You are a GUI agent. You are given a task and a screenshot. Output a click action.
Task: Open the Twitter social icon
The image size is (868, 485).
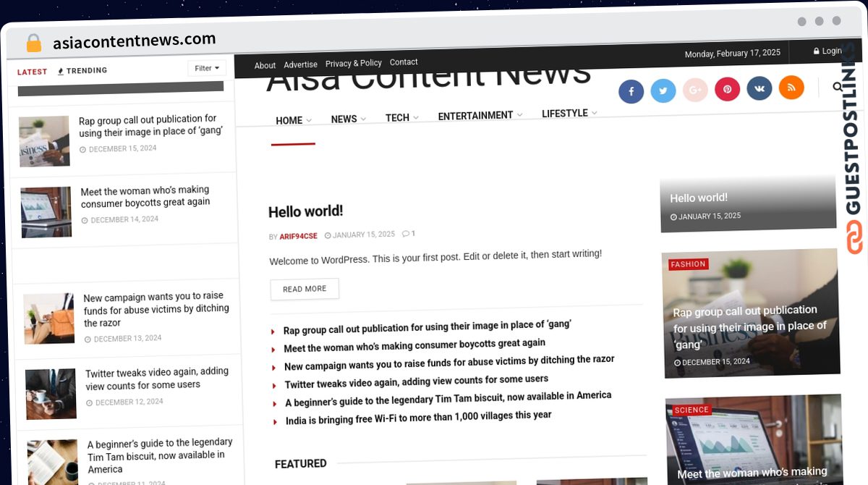(x=663, y=90)
